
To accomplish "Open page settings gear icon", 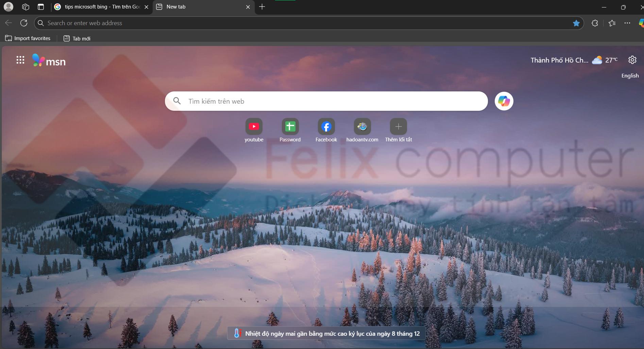I will click(x=632, y=60).
